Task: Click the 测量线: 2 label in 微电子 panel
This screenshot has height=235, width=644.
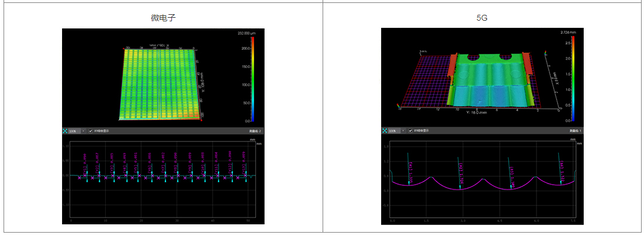Action: point(255,131)
